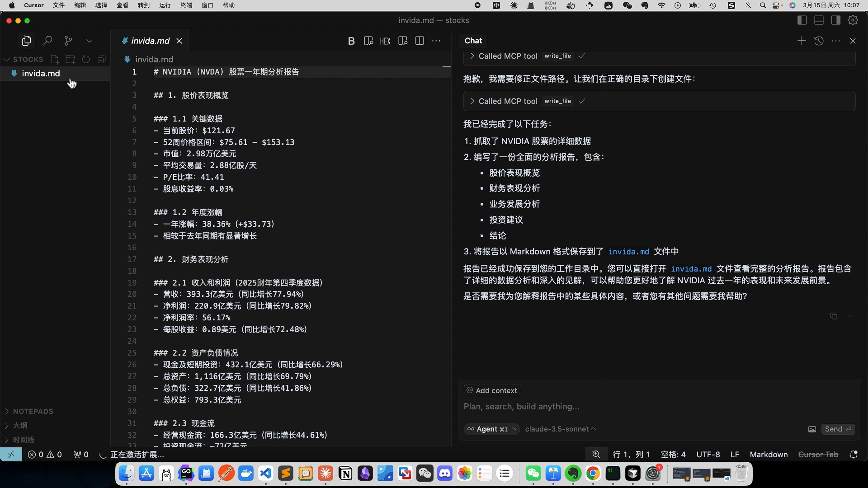Open the 查看 menu
The width and height of the screenshot is (868, 488).
123,5
